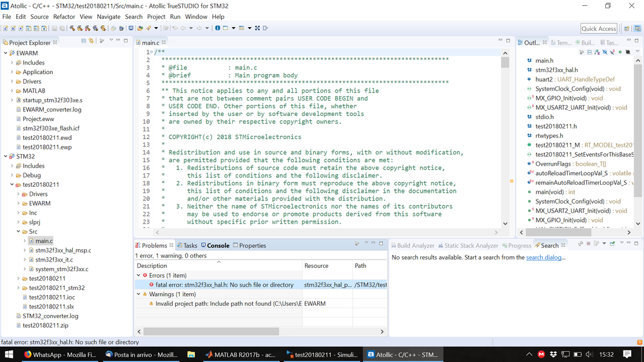Collapse the Warnings (1 item) group
This screenshot has width=644, height=362.
pos(139,294)
